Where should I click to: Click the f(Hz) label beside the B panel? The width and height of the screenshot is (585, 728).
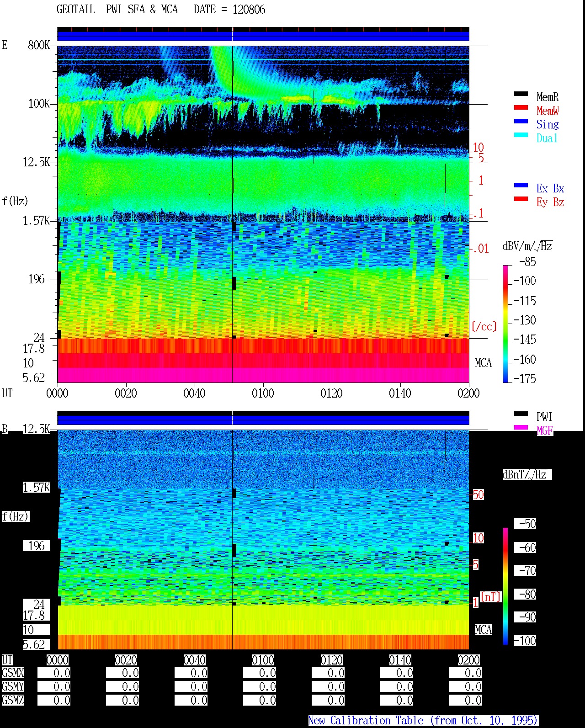(15, 516)
